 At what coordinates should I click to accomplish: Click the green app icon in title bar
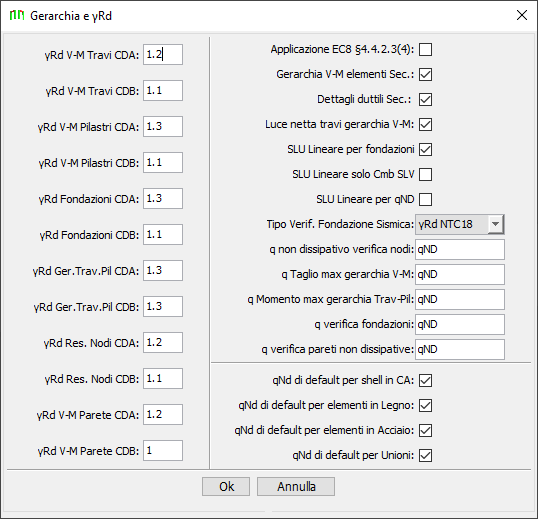[x=17, y=15]
